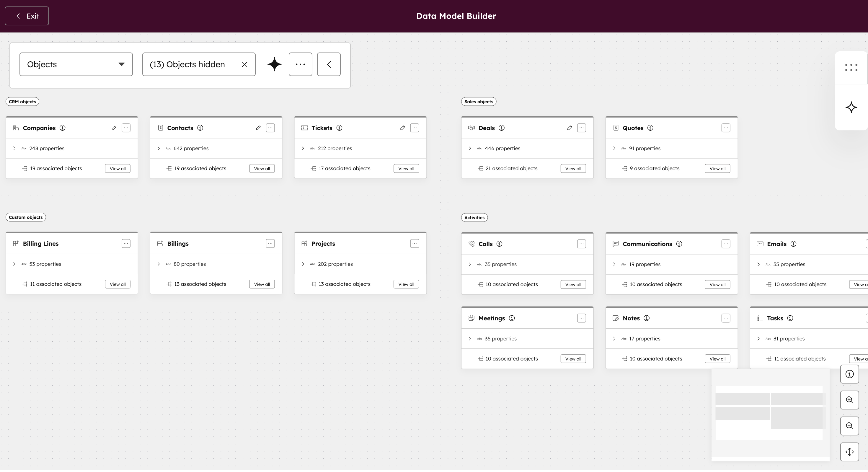This screenshot has height=472, width=868.
Task: Select the pan/move canvas tool icon
Action: tap(849, 452)
